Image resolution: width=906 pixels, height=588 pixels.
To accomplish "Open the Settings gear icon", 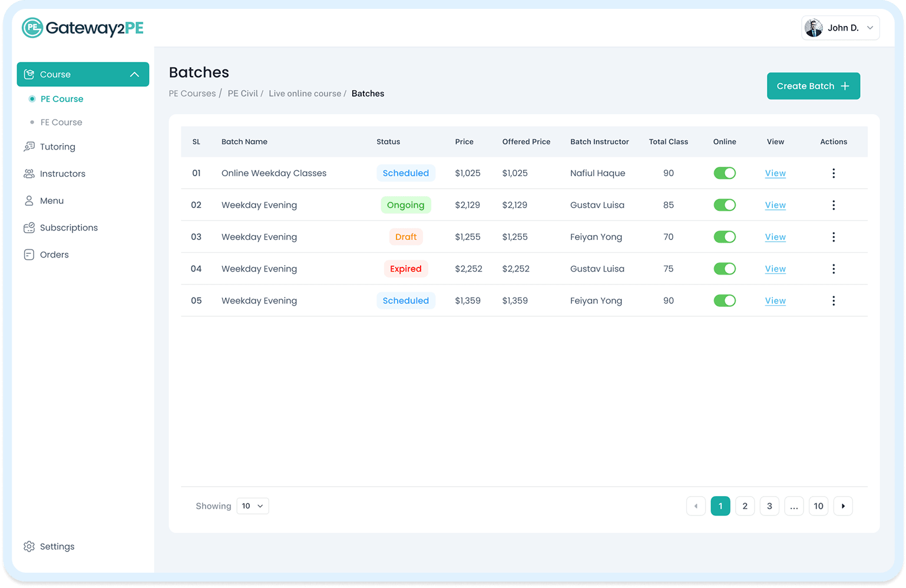I will (29, 546).
